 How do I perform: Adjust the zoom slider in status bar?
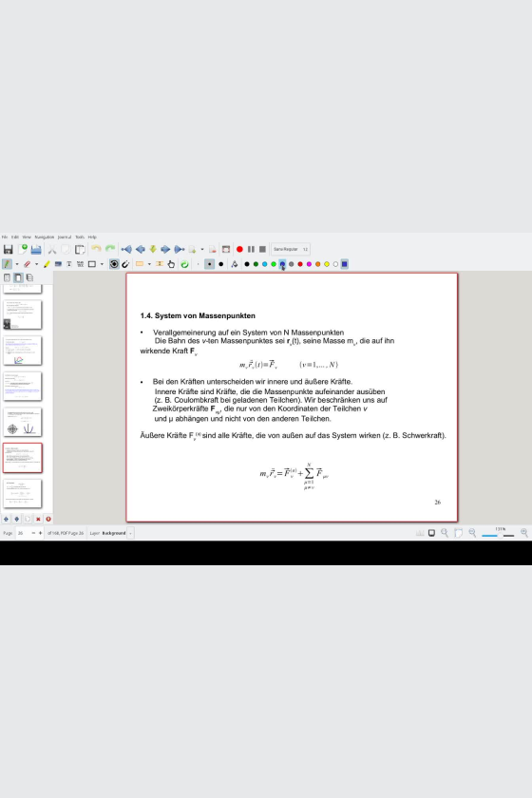(498, 535)
